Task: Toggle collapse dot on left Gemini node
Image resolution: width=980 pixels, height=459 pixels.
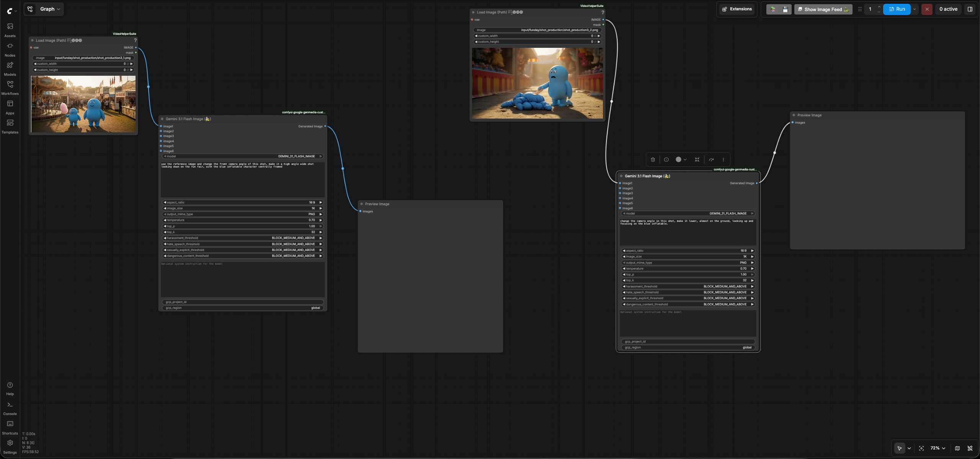Action: pos(162,119)
